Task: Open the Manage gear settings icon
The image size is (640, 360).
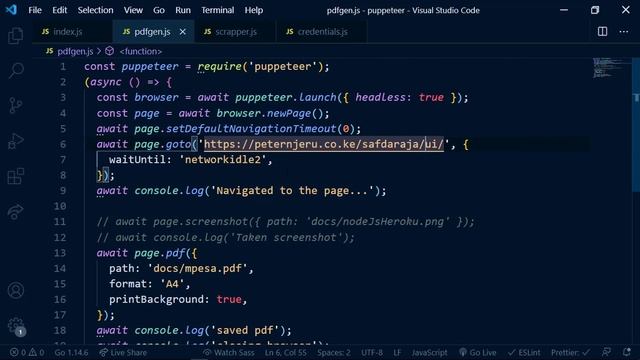Action: point(16,326)
